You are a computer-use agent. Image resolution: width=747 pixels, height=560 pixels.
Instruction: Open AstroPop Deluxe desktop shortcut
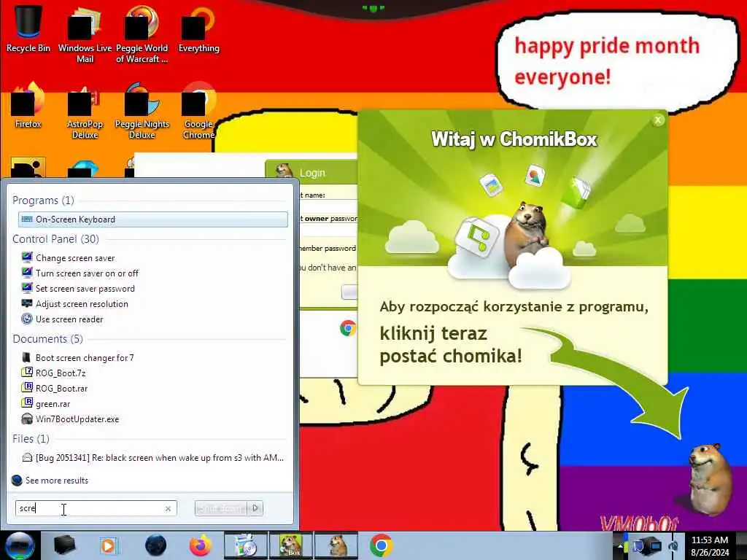(x=85, y=112)
